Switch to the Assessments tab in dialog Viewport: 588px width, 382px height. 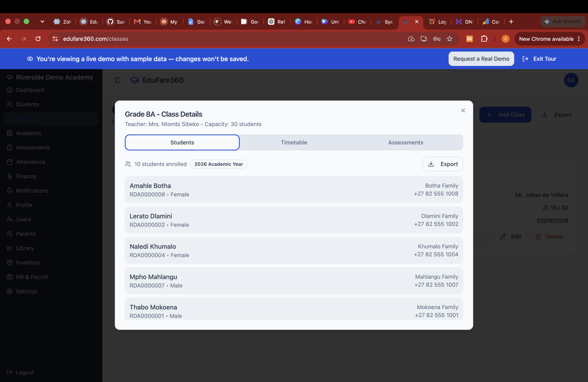click(x=405, y=142)
